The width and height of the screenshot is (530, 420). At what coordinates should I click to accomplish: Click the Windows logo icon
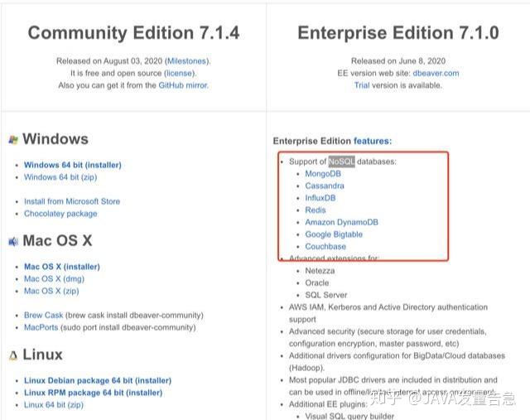click(12, 140)
